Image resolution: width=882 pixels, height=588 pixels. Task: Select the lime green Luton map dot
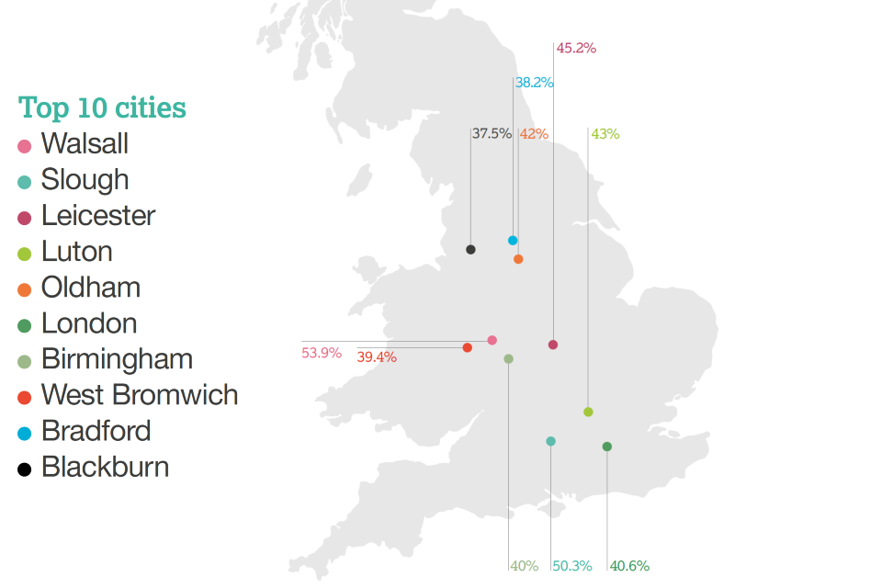pos(588,412)
